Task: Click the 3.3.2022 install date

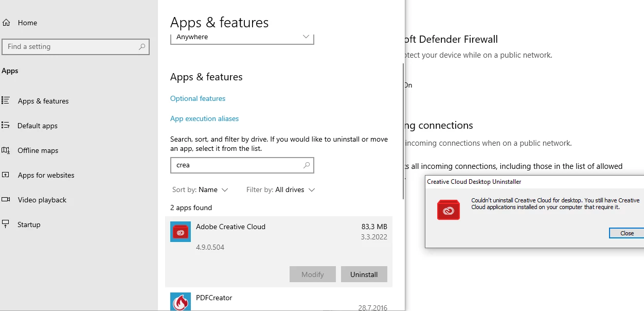Action: pyautogui.click(x=374, y=237)
